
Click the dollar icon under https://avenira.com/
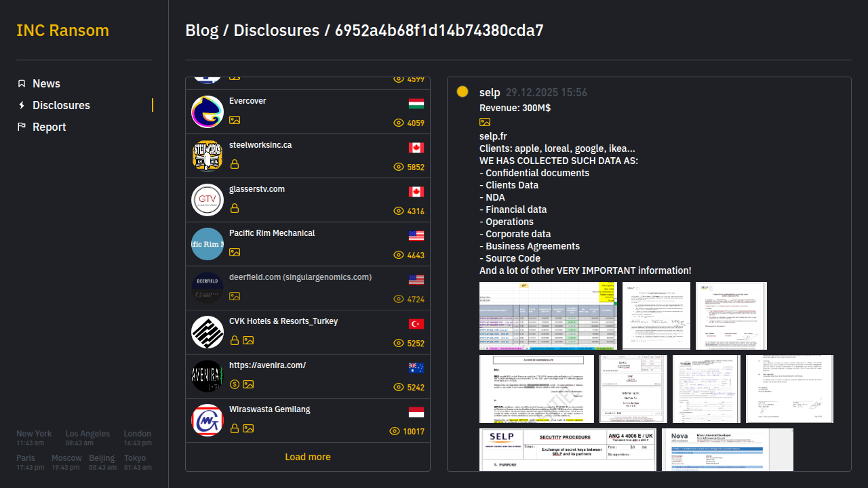(x=235, y=384)
